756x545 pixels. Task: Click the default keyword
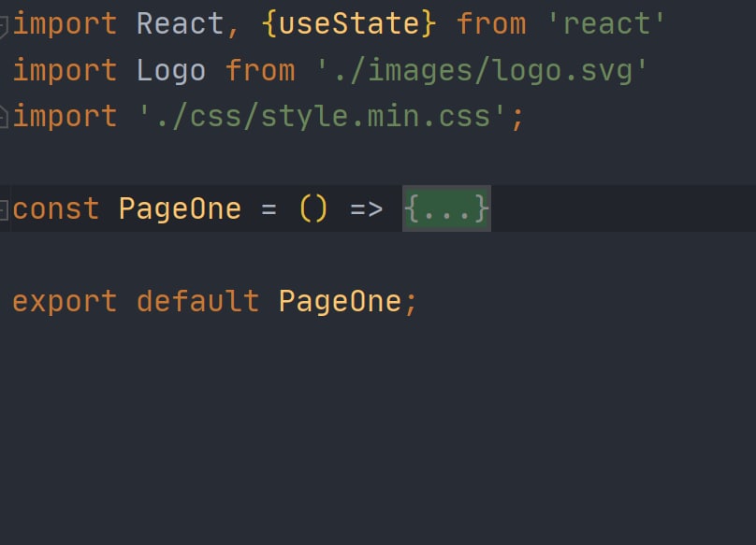[x=197, y=301]
